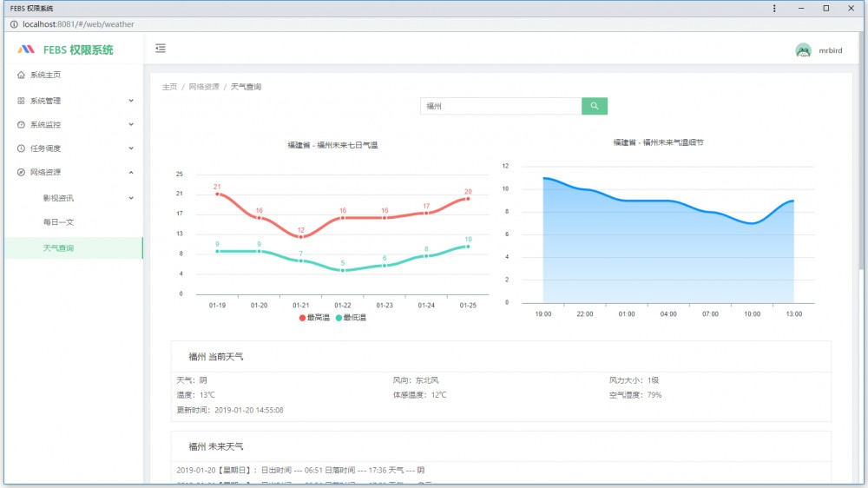Click 更新时间 2019-01-20 14:55:08 text

click(230, 411)
